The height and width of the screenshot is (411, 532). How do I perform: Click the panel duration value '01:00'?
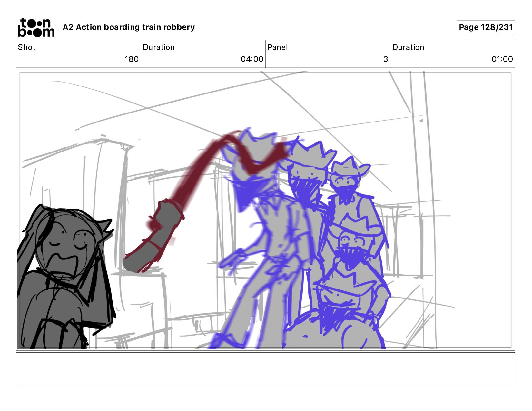click(502, 59)
